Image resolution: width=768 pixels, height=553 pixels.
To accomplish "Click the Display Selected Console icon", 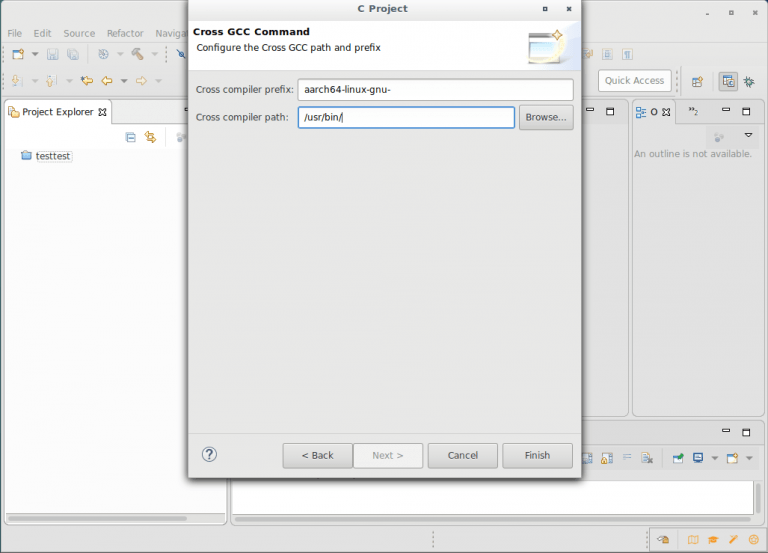I will [698, 458].
